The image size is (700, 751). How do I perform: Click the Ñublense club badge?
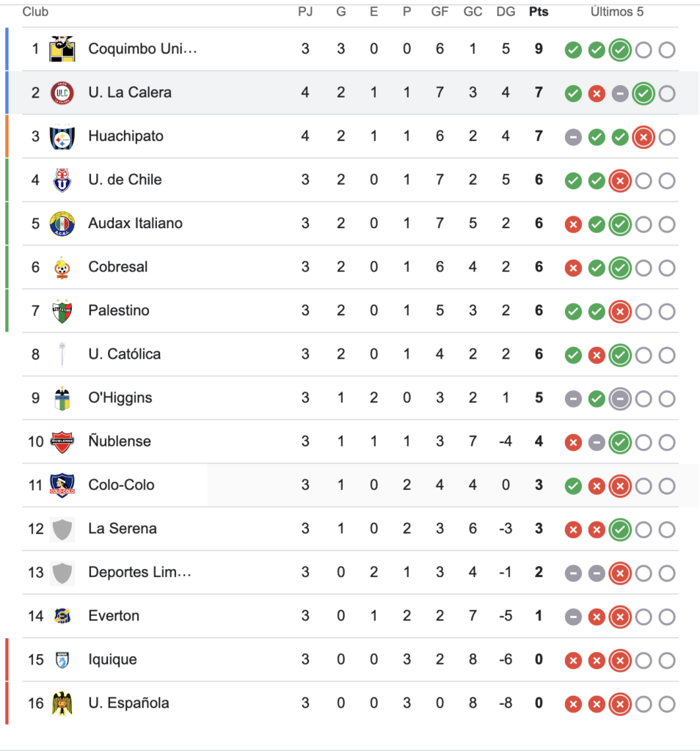pyautogui.click(x=63, y=442)
